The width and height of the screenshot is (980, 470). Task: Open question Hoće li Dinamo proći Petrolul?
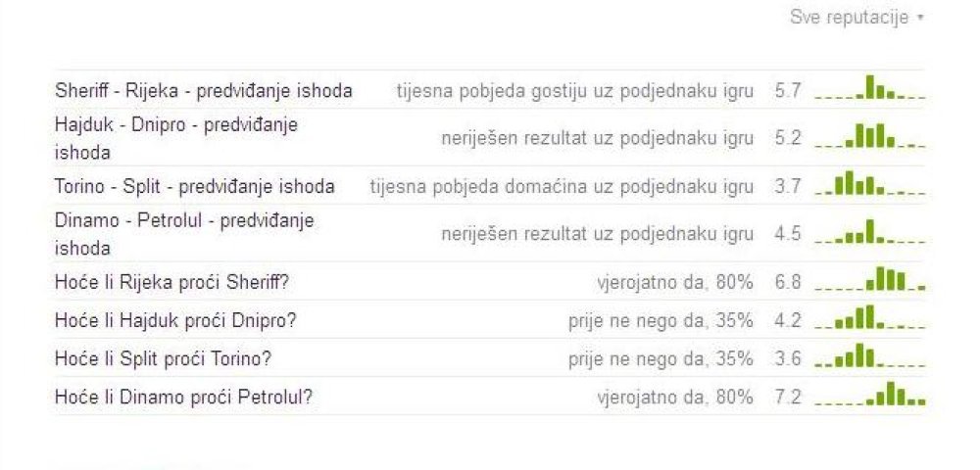tap(184, 397)
